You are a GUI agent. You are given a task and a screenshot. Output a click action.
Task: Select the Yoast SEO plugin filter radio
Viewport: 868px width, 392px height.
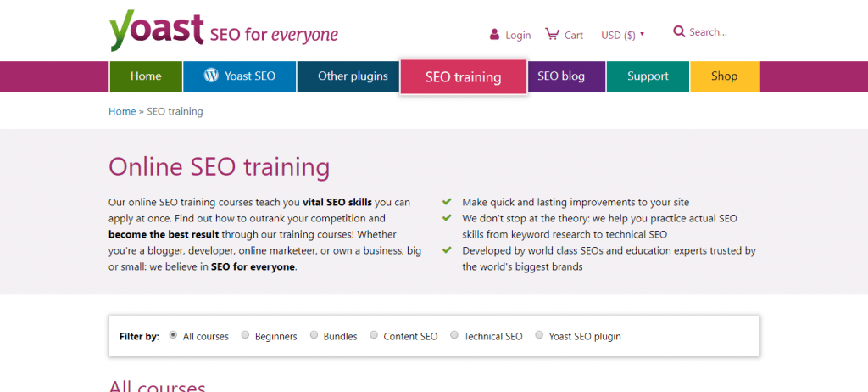(539, 335)
